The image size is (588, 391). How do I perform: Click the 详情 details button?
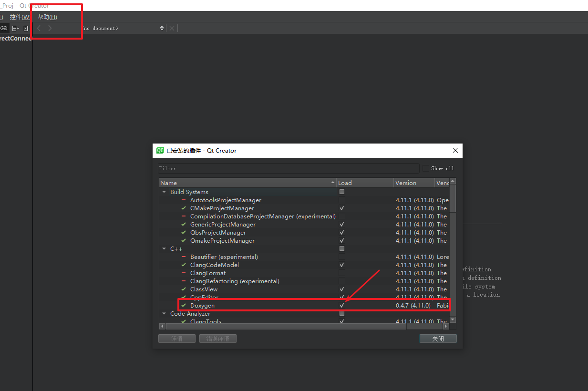click(176, 339)
